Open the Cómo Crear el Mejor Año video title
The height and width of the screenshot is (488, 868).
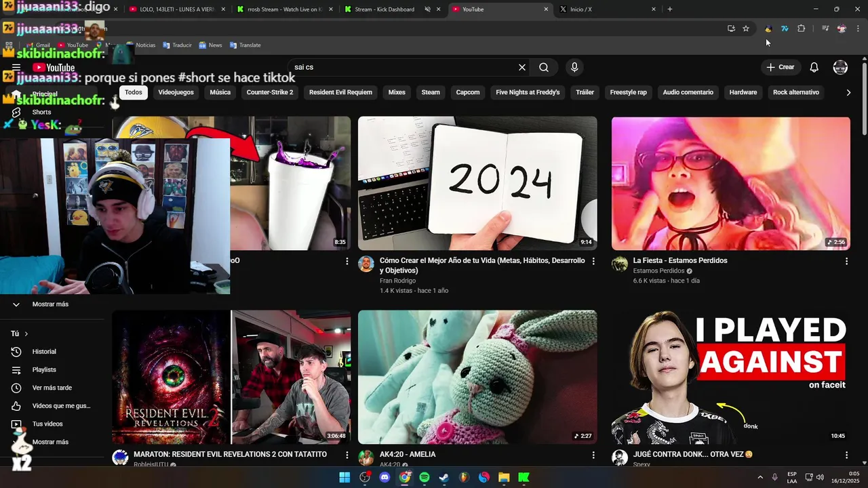(x=482, y=265)
